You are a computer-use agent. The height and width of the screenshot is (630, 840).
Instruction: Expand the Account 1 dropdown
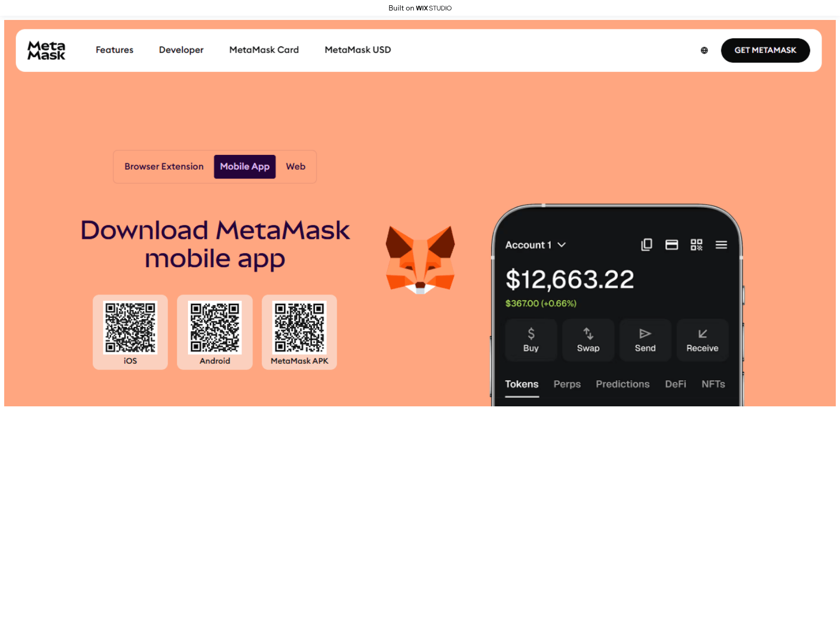coord(535,245)
